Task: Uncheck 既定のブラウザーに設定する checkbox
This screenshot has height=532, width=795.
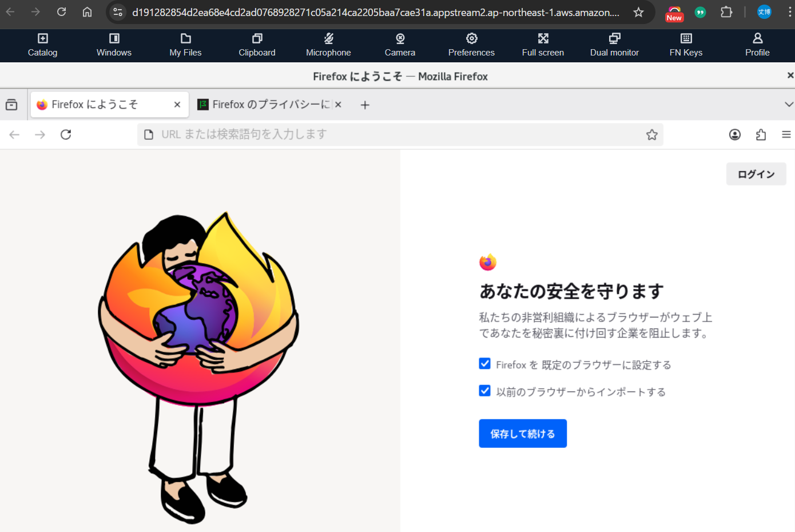Action: pos(484,364)
